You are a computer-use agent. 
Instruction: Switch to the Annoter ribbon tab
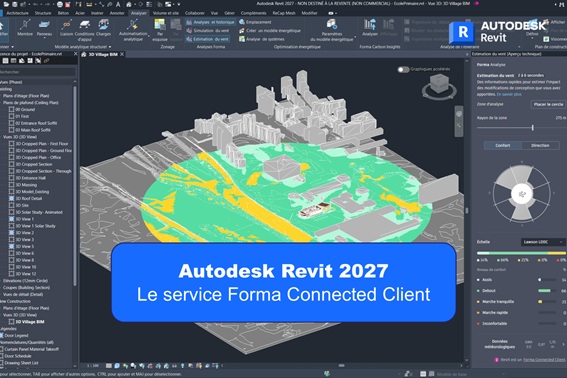tap(117, 13)
